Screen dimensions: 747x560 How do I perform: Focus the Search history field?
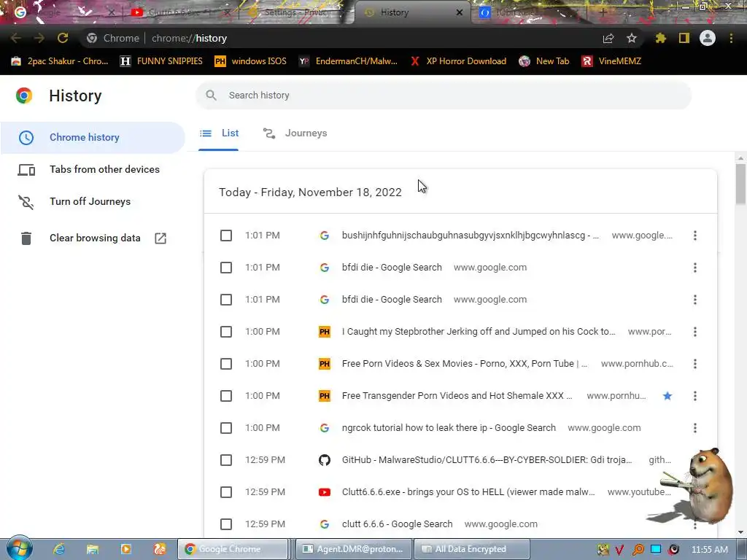click(x=443, y=96)
